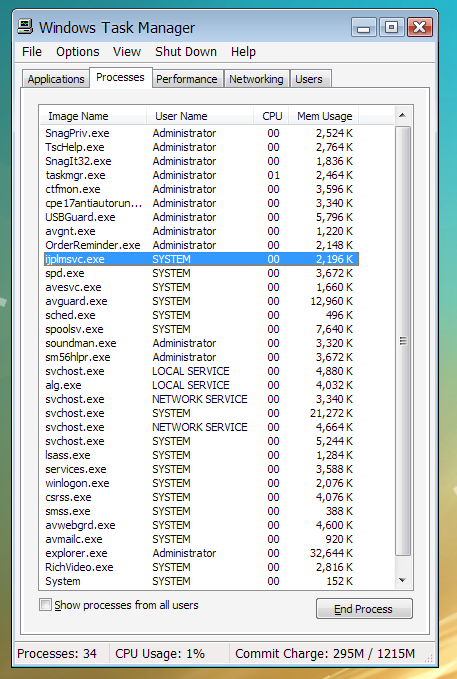Select the Processes tab
The width and height of the screenshot is (457, 679).
[x=120, y=78]
